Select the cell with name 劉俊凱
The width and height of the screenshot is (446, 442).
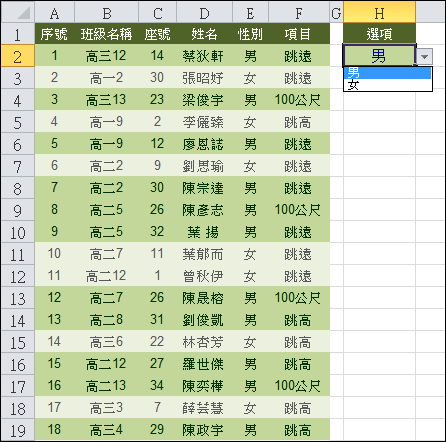204,320
